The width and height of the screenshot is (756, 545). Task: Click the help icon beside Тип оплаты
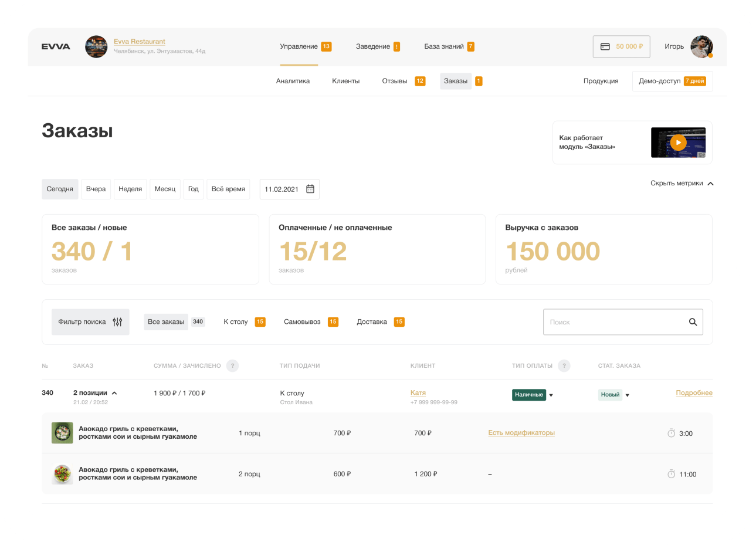564,365
